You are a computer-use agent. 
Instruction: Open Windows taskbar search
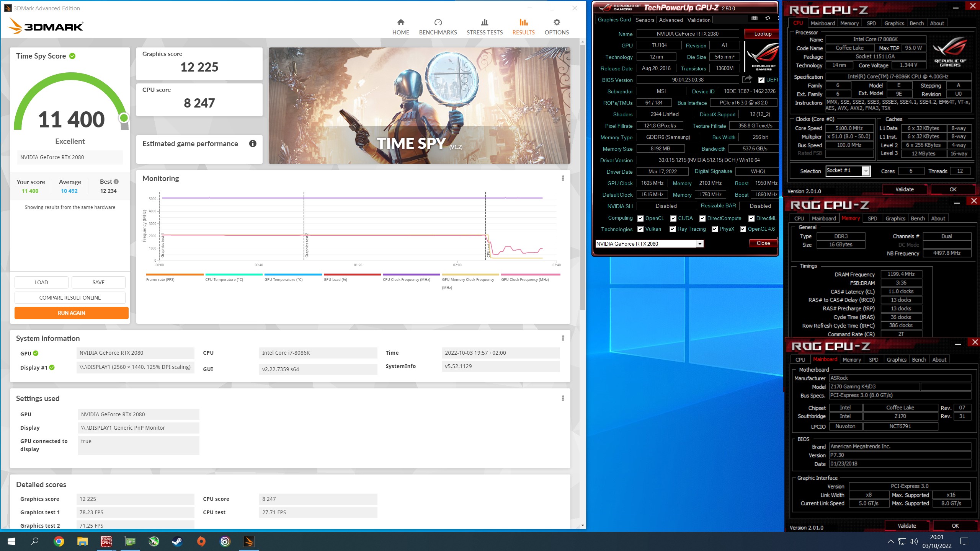click(34, 541)
